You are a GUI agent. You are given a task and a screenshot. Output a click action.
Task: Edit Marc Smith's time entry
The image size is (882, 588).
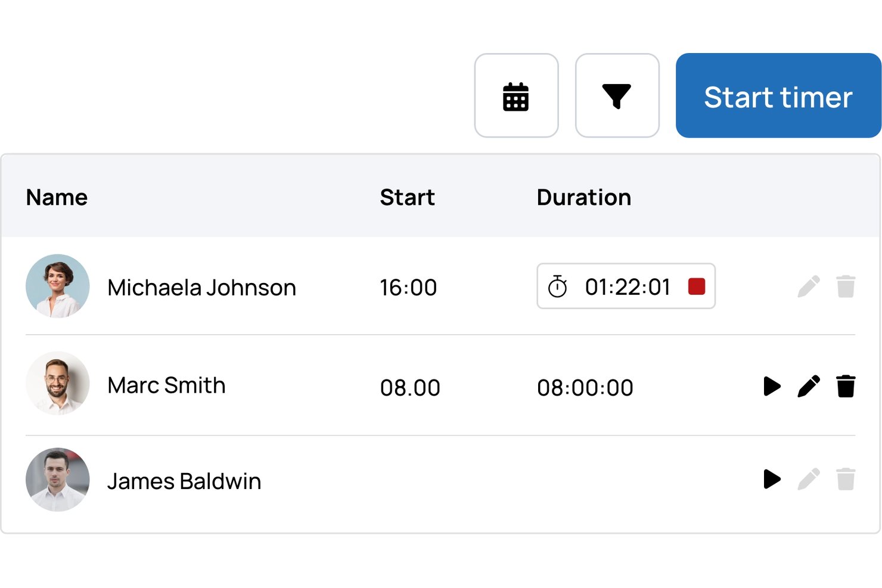tap(809, 386)
